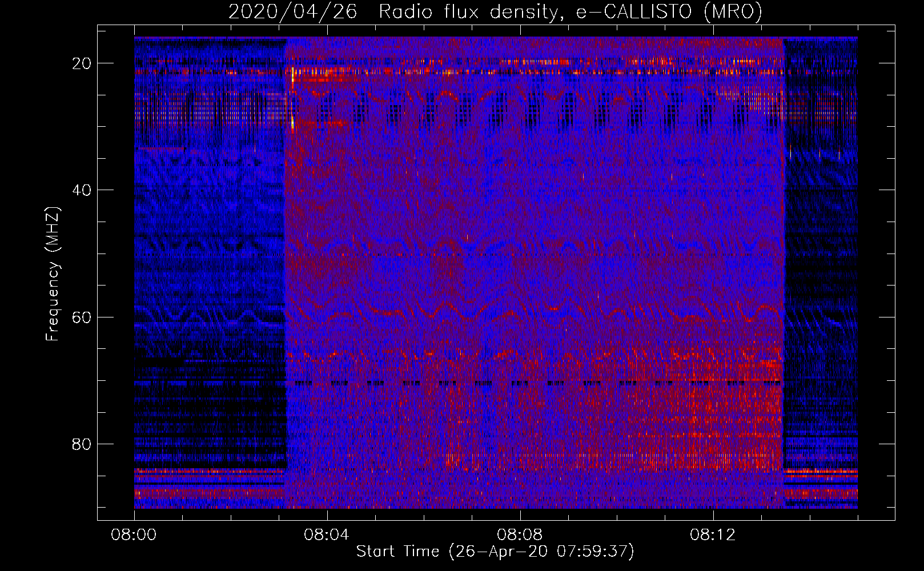Select the 60 frequency tick label
Image resolution: width=924 pixels, height=571 pixels.
[x=82, y=317]
